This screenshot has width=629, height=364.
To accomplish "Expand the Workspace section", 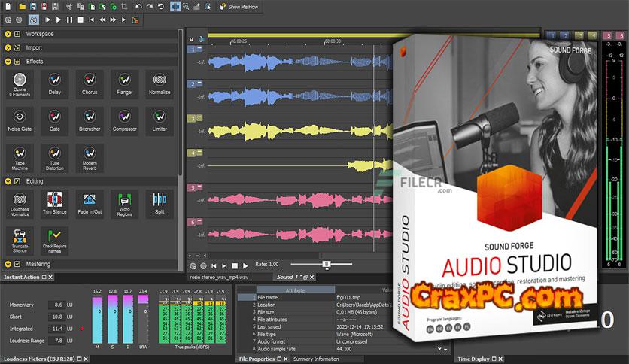I will point(8,35).
